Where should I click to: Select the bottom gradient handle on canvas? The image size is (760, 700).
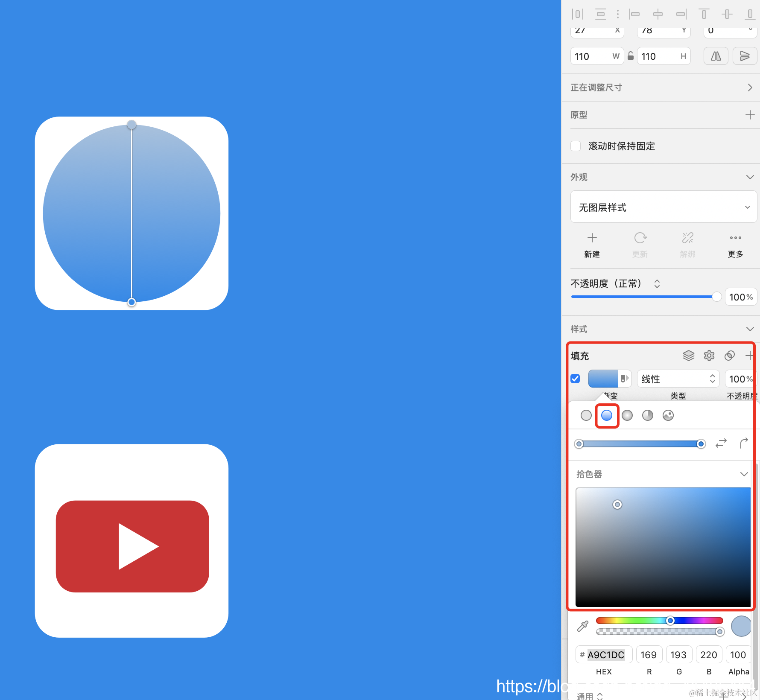[x=132, y=302]
